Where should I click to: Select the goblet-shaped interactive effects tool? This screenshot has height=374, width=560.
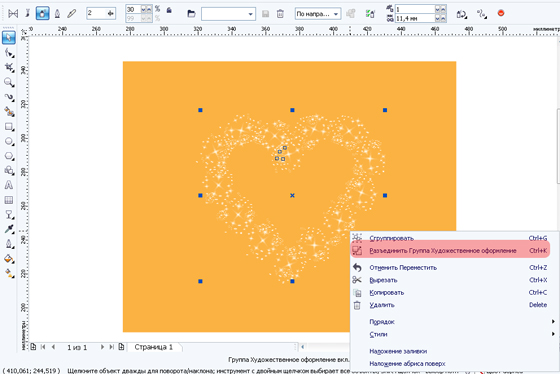9,214
